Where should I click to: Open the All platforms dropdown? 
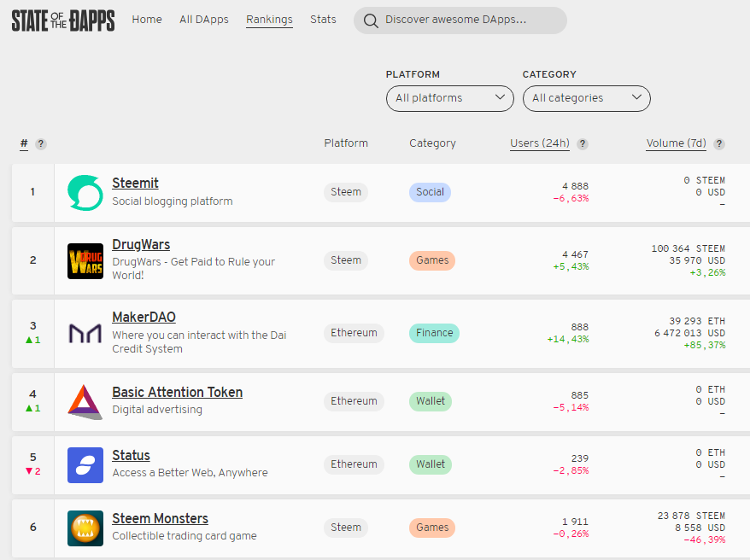tap(450, 98)
